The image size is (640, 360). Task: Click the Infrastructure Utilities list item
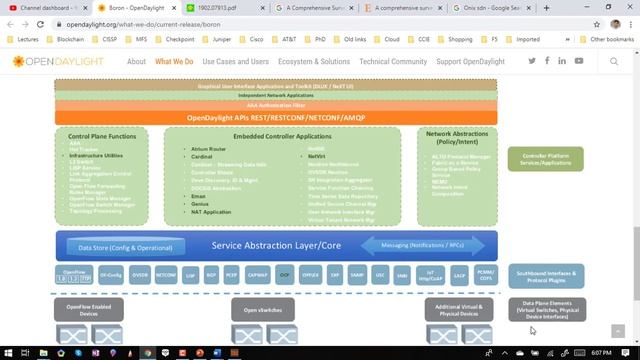[x=96, y=156]
